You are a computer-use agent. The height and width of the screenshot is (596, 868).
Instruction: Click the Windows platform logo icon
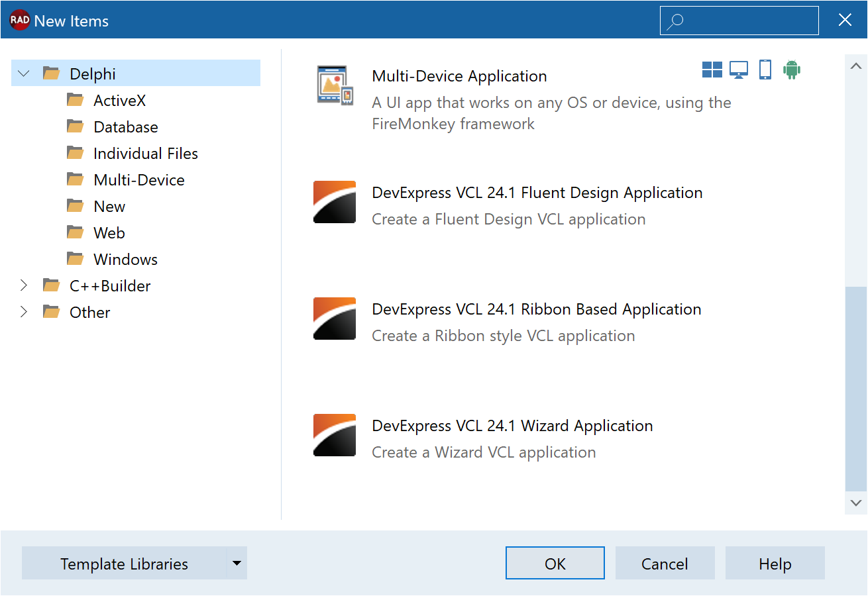click(x=712, y=70)
